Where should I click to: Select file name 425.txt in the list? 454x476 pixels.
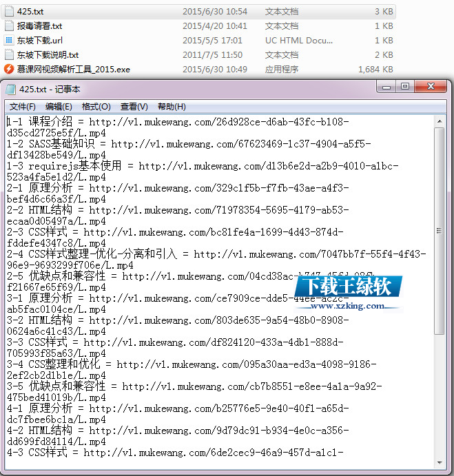pos(30,12)
